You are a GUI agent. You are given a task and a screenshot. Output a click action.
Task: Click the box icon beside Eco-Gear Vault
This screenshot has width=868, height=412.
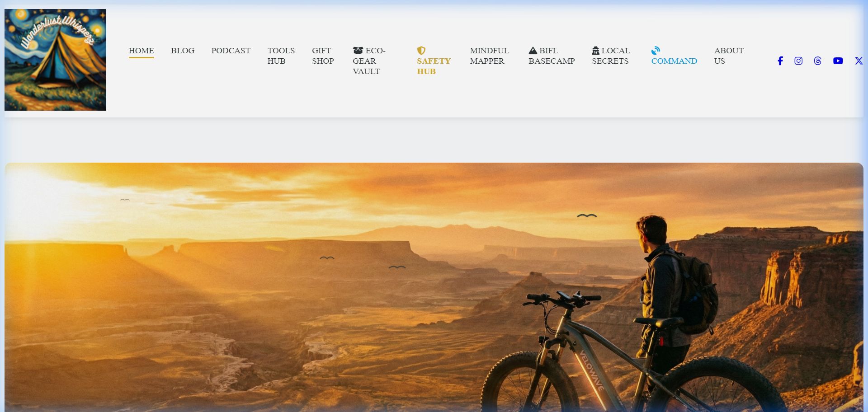click(x=358, y=51)
